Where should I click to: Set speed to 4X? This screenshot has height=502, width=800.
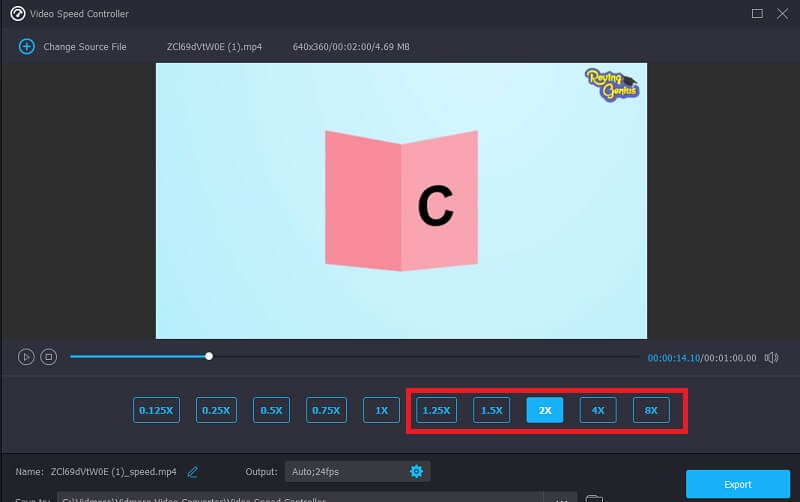click(x=598, y=410)
